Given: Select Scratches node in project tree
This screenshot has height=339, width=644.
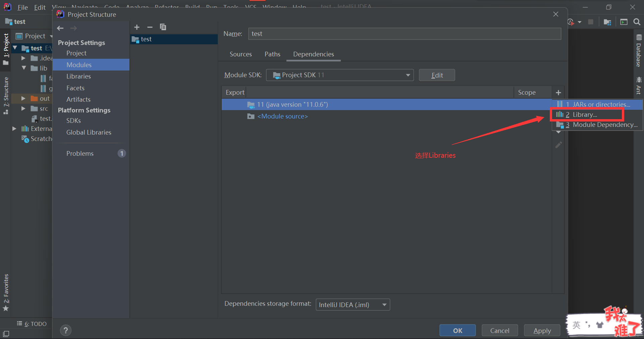Looking at the screenshot, I should [x=37, y=139].
